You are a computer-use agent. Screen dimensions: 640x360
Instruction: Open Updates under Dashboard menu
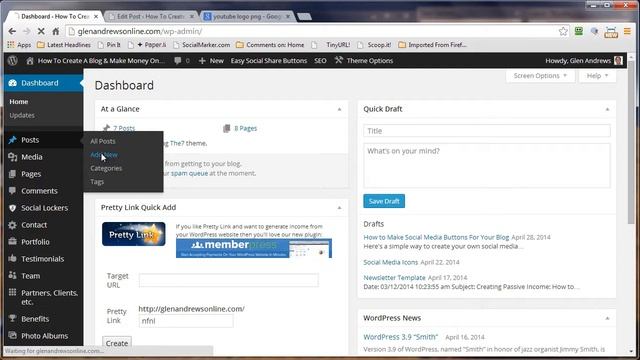pyautogui.click(x=22, y=116)
